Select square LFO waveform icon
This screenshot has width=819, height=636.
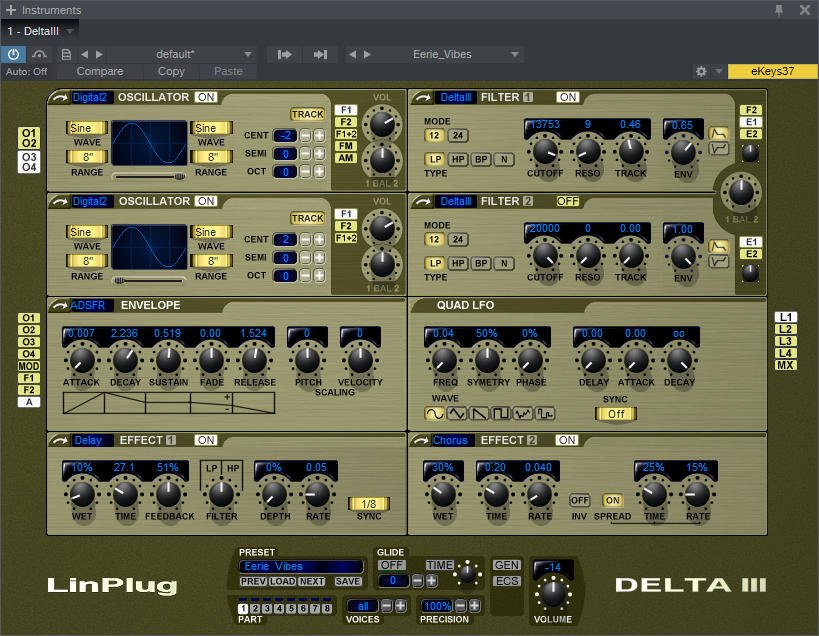(501, 414)
